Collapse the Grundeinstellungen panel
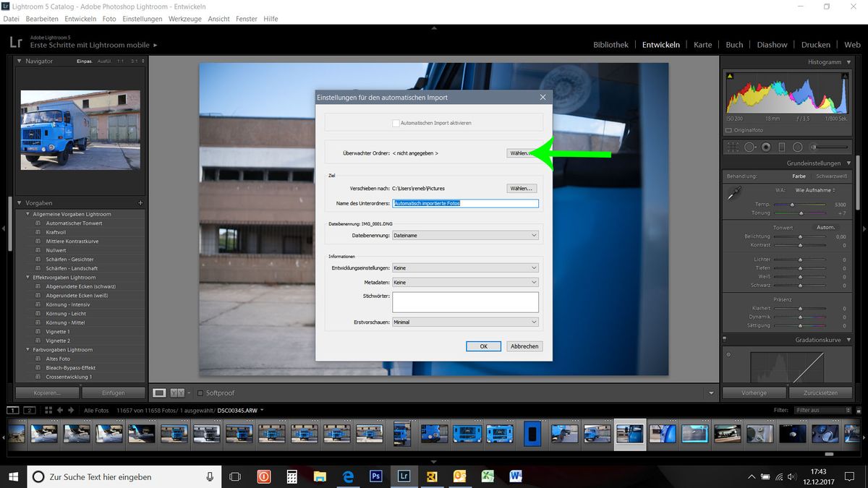 tap(847, 163)
